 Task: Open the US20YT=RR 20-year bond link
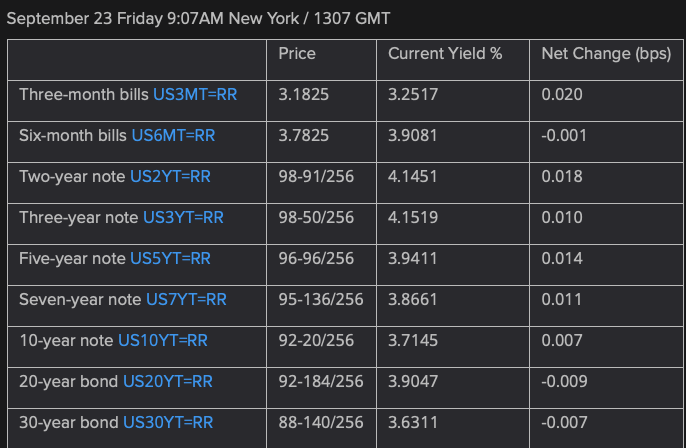pos(168,381)
